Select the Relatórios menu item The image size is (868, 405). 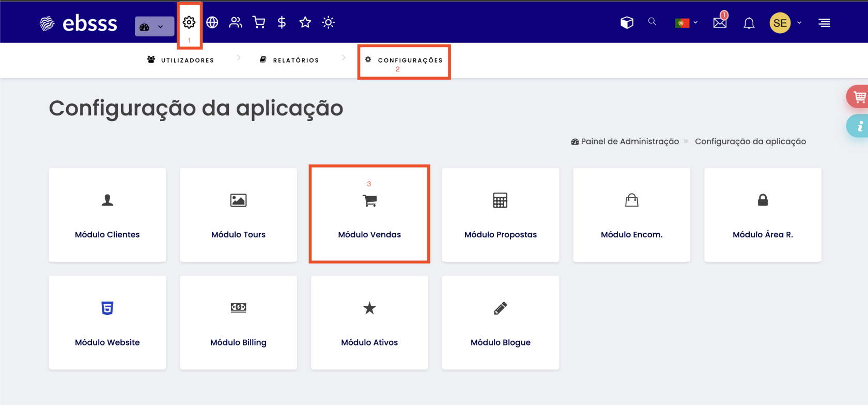click(x=289, y=60)
